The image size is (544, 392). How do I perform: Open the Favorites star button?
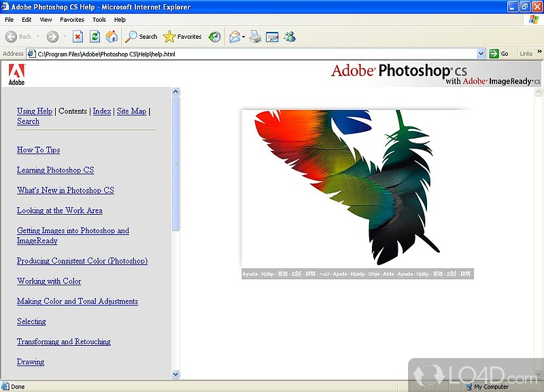pyautogui.click(x=183, y=37)
